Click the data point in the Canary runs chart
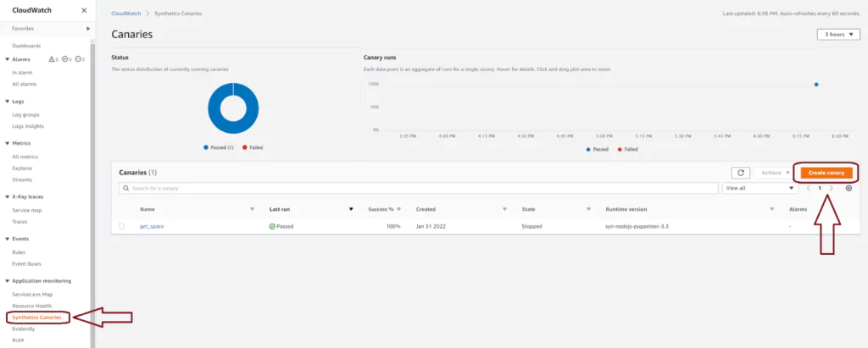This screenshot has width=868, height=348. 816,85
